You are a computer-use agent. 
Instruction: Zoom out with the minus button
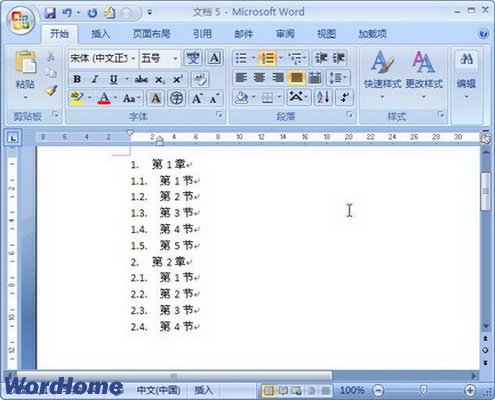pos(378,390)
